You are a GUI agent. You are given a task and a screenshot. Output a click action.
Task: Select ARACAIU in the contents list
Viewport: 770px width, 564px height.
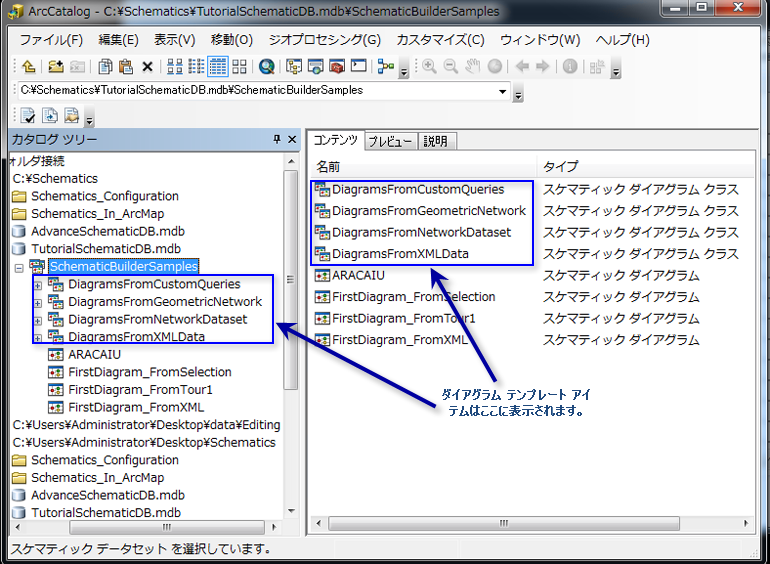click(x=358, y=275)
